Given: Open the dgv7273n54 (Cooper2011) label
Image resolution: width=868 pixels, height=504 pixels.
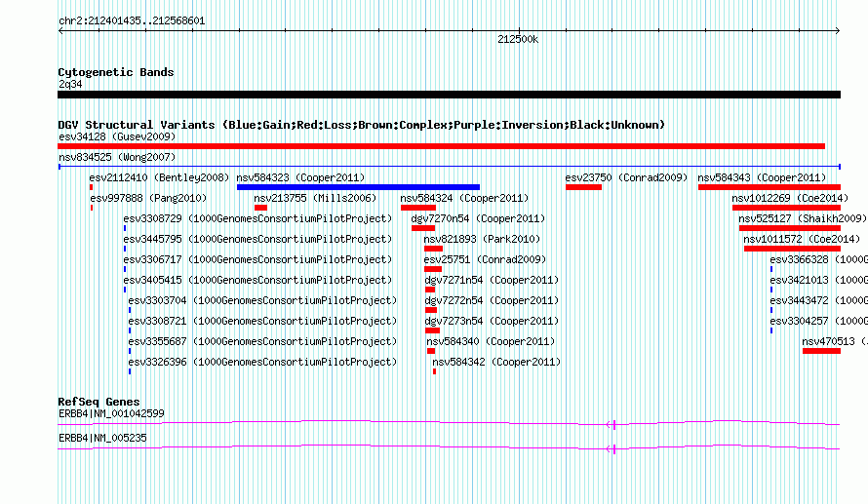Looking at the screenshot, I should coord(492,321).
